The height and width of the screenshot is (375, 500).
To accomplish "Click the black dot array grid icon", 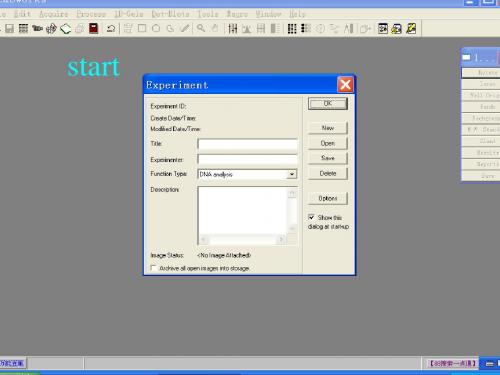I will tap(292, 29).
